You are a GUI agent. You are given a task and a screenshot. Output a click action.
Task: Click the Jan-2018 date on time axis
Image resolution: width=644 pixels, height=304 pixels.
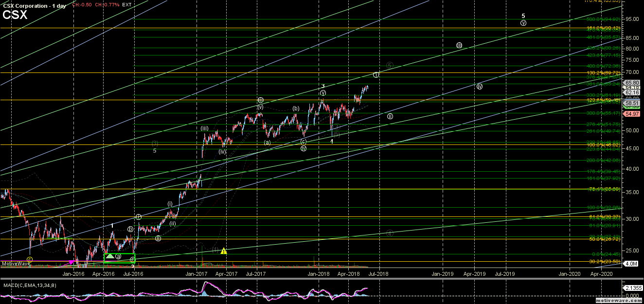coord(320,273)
